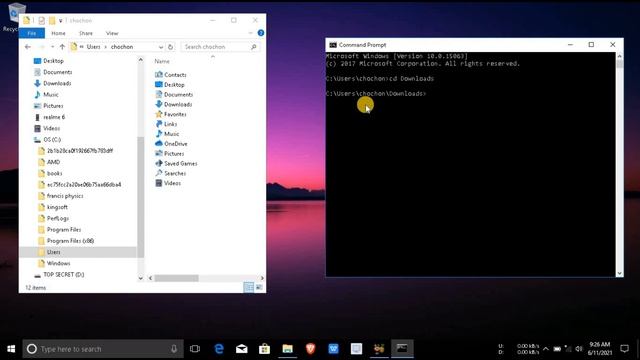Open the View ribbon tab
This screenshot has width=640, height=360.
[x=112, y=33]
